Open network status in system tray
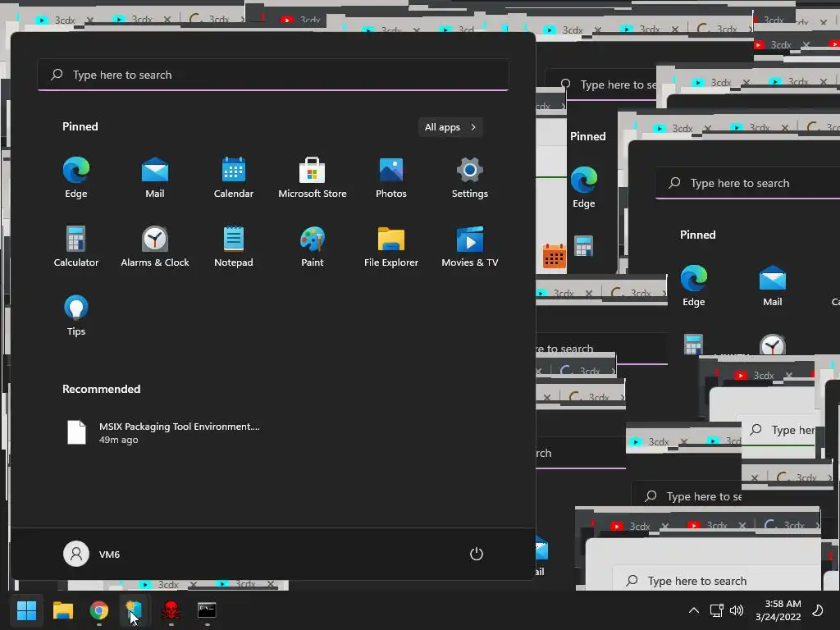This screenshot has height=630, width=840. click(x=716, y=610)
